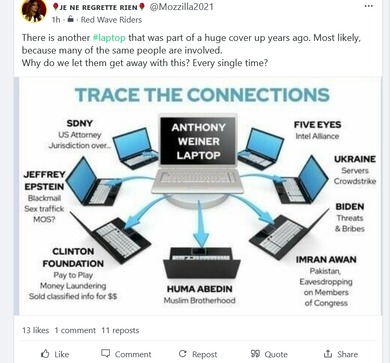Click the Repost button label
Image resolution: width=390 pixels, height=363 pixels.
[x=205, y=354]
